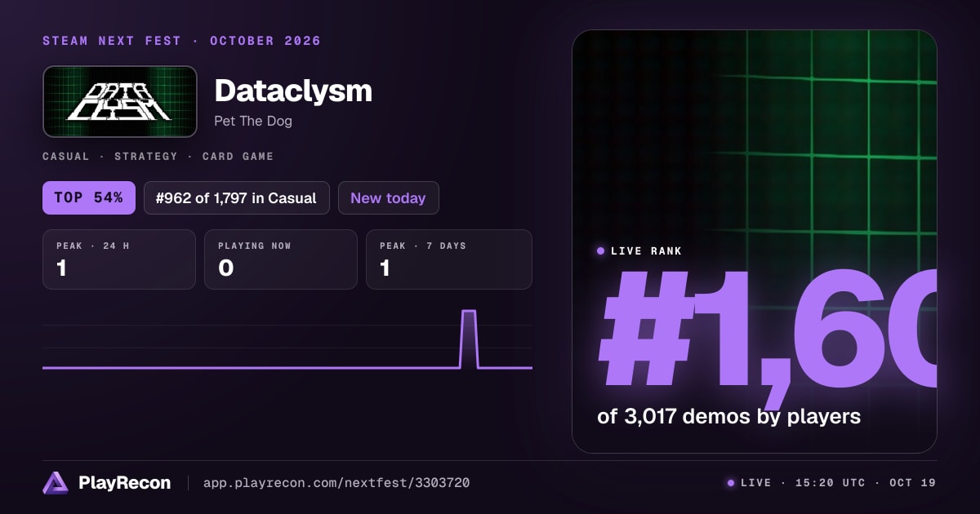Click the PlayRecon brand name

[124, 483]
